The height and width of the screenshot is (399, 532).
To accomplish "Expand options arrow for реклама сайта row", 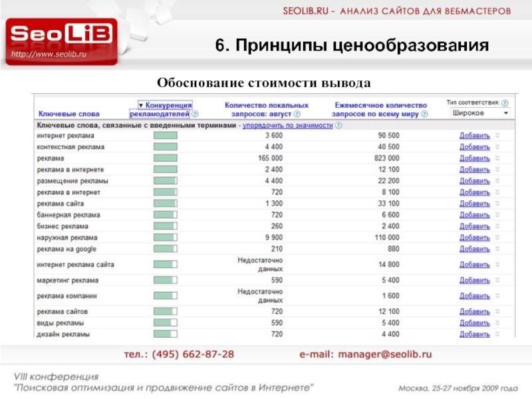I will click(497, 203).
